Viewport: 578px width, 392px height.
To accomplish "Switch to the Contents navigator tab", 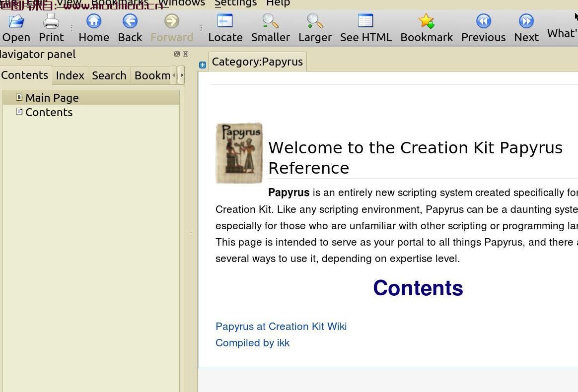I will (x=25, y=75).
